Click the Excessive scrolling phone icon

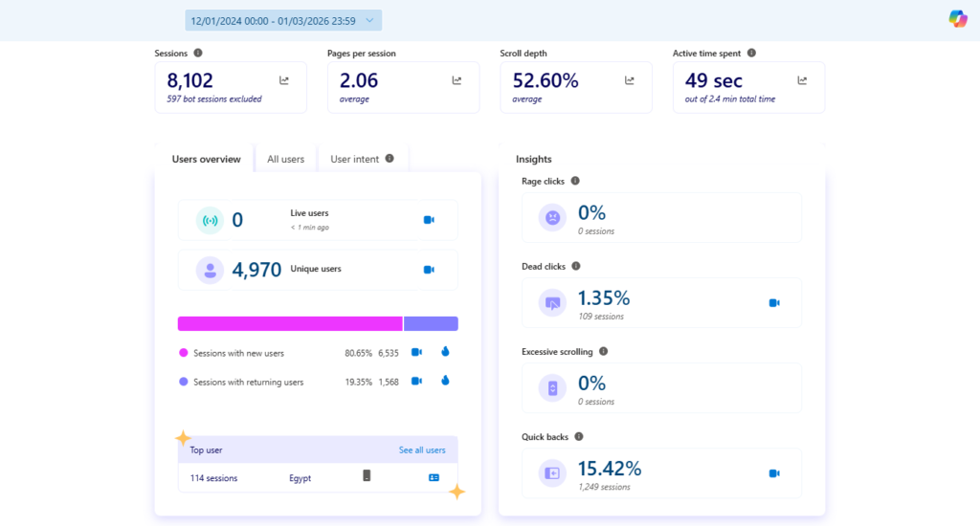point(552,388)
